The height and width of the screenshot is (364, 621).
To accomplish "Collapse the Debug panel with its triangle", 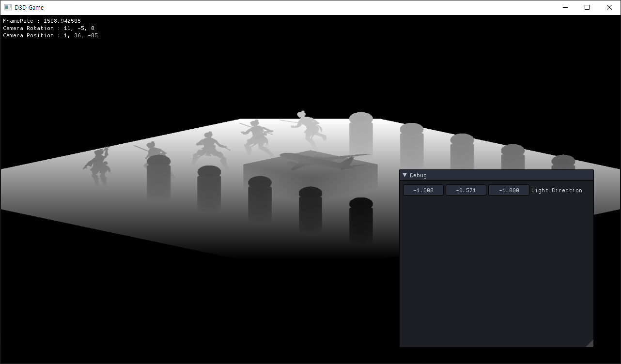I will click(x=405, y=175).
